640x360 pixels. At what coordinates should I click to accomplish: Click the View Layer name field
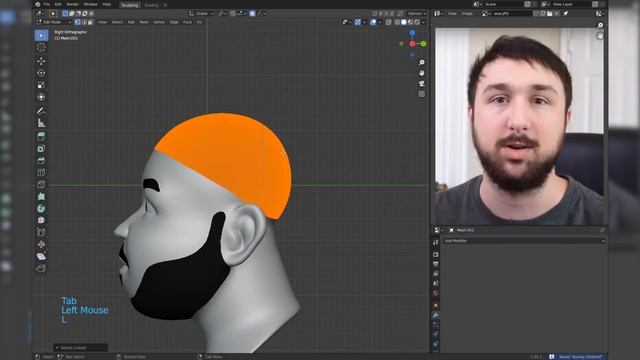click(x=571, y=4)
